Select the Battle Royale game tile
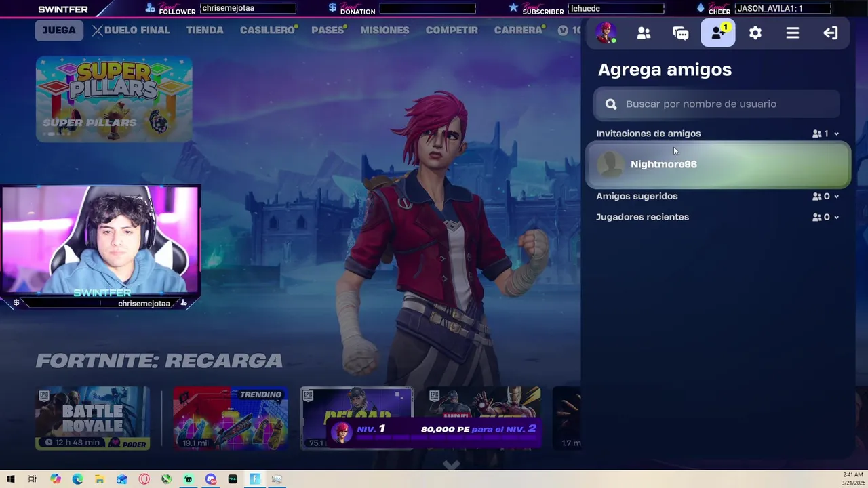868x488 pixels. (93, 418)
